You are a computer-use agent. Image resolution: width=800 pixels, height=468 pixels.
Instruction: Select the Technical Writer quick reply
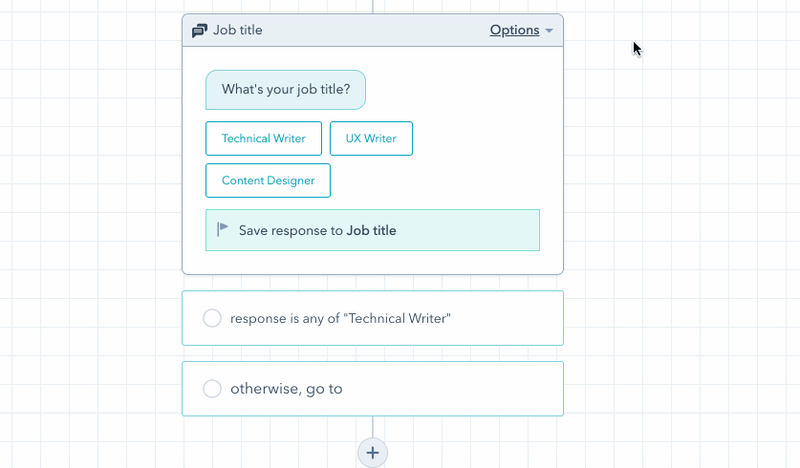click(x=263, y=138)
